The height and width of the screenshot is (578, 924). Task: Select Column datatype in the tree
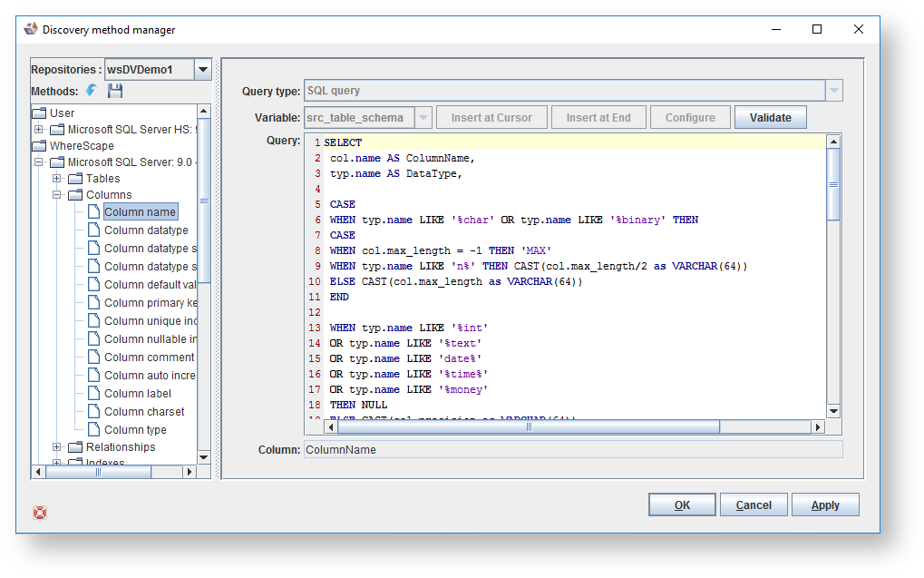click(x=146, y=230)
